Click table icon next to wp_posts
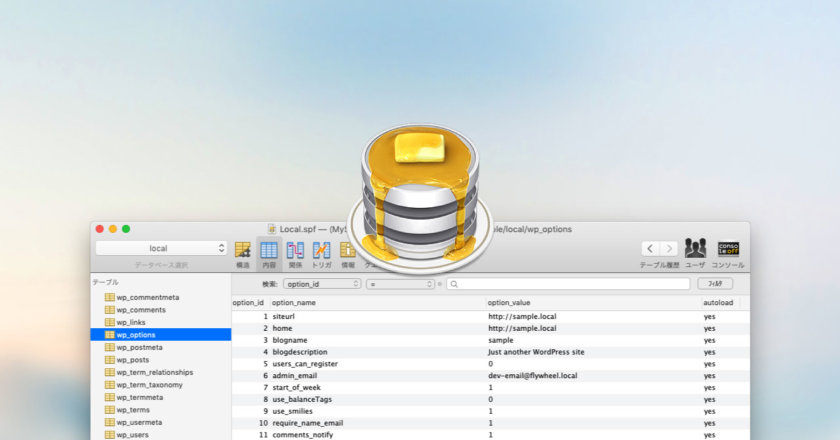840x440 pixels. click(x=110, y=360)
